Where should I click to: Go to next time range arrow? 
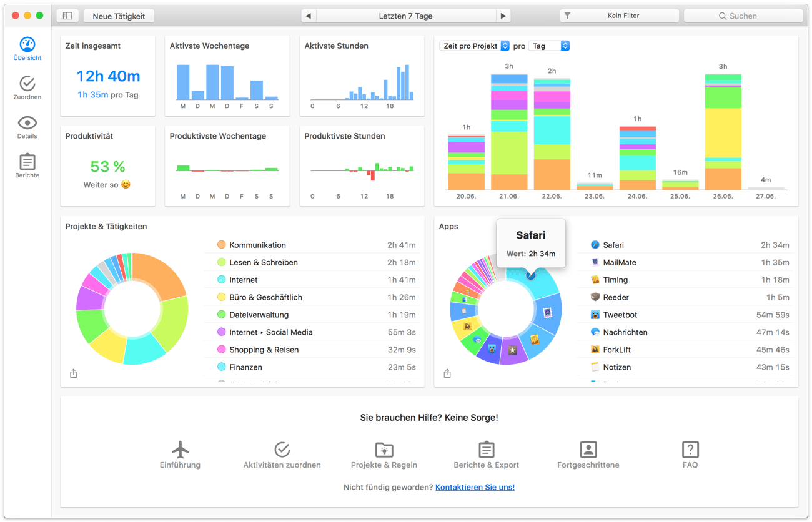503,16
